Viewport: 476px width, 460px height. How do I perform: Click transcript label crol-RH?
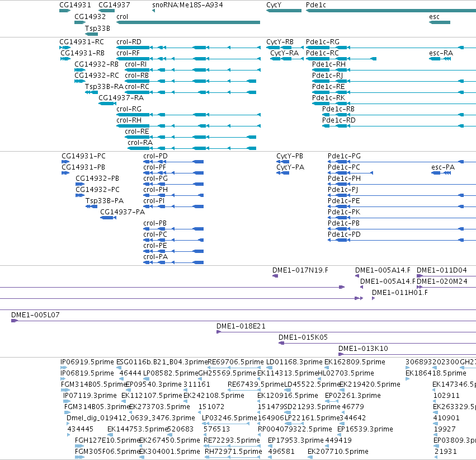(129, 120)
